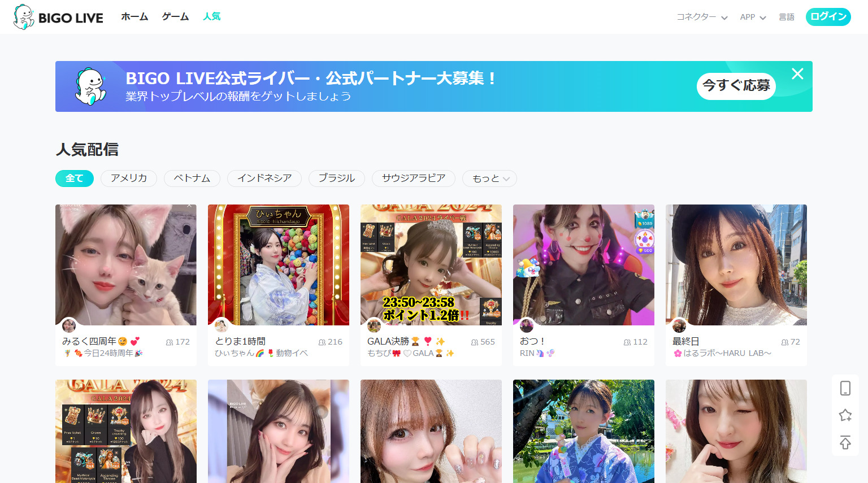
Task: Open the second-row GALA 2024 stream thumbnail
Action: point(126,431)
